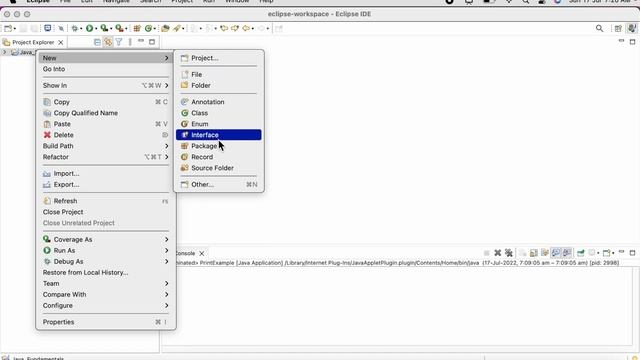Image resolution: width=640 pixels, height=360 pixels.
Task: Click Paste in the context menu
Action: tap(105, 124)
